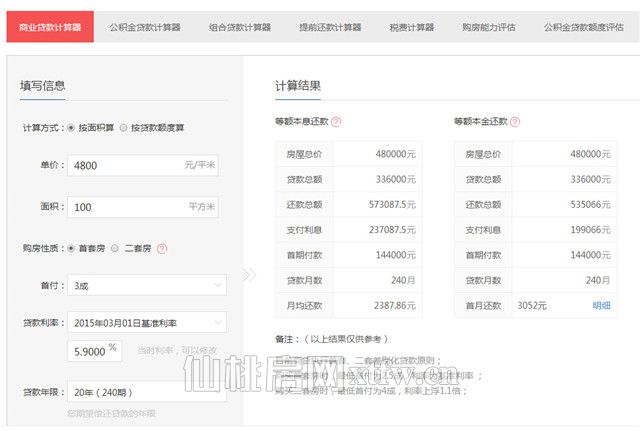
Task: Click the 计算结果 heading
Action: 298,86
